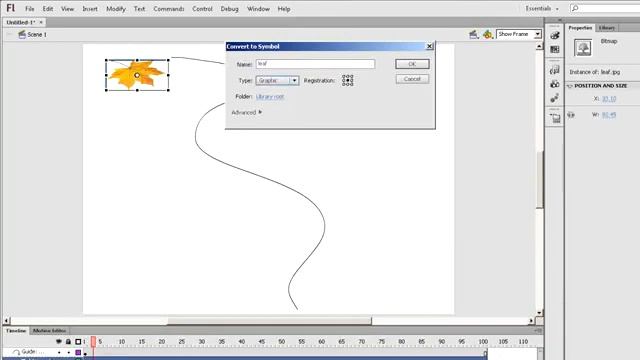Select the Timeline tab
The image size is (640, 360).
tap(16, 331)
